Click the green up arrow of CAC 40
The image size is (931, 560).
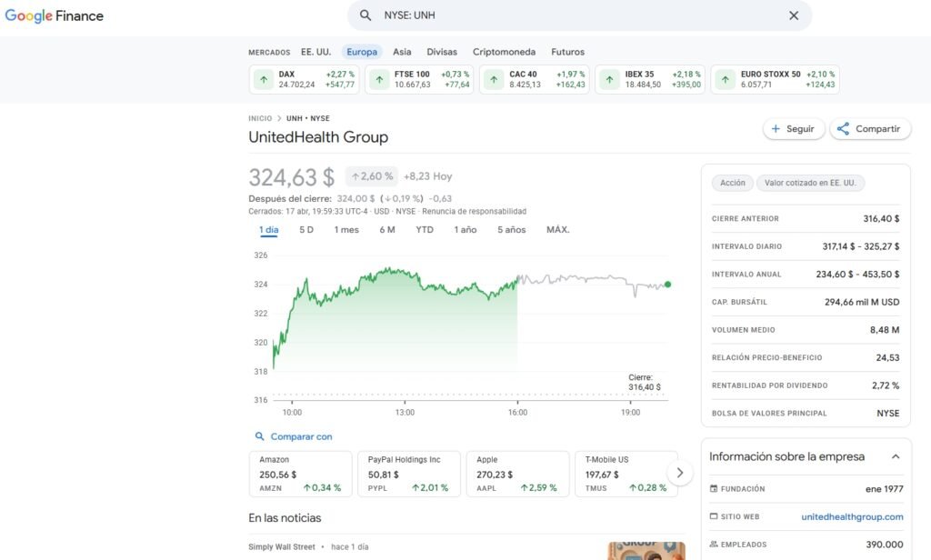(494, 79)
